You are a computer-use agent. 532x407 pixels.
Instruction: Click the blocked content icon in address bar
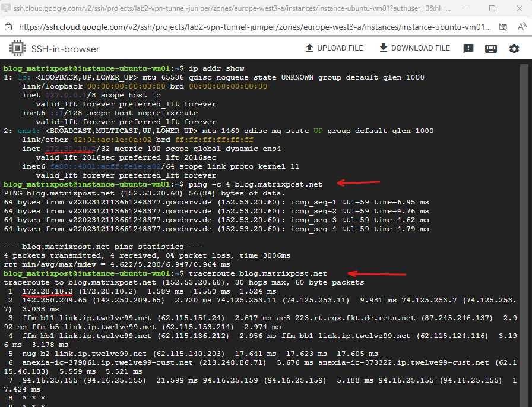tap(503, 27)
